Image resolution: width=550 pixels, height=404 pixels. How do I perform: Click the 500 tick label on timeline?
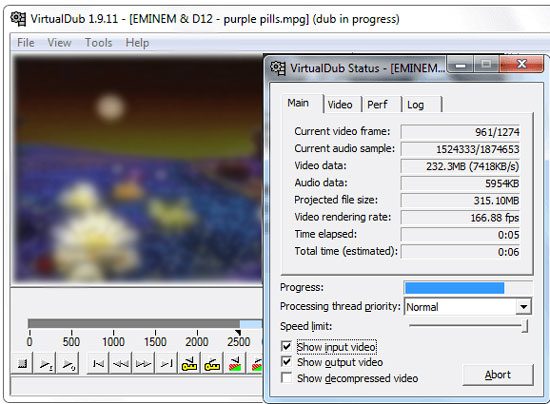click(71, 342)
